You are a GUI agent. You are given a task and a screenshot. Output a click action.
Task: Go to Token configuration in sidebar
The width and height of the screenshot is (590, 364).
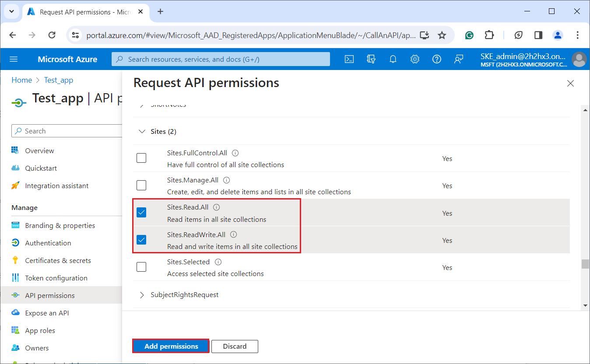[x=56, y=278]
